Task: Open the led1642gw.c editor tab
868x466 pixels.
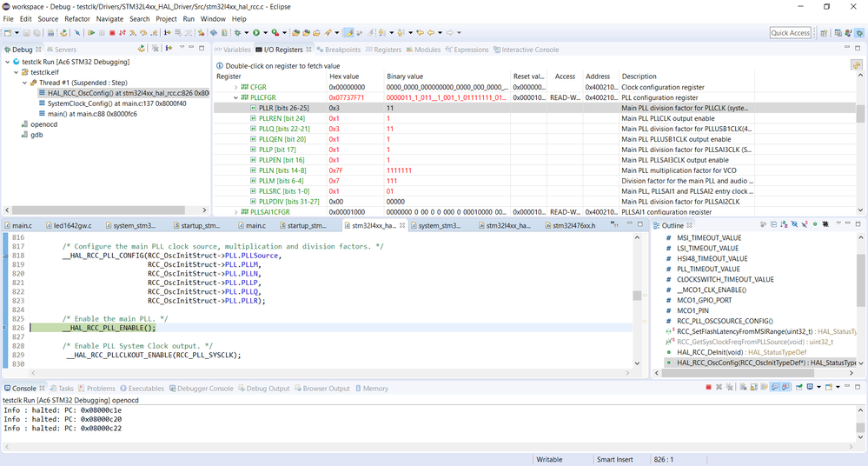Action: pyautogui.click(x=69, y=225)
